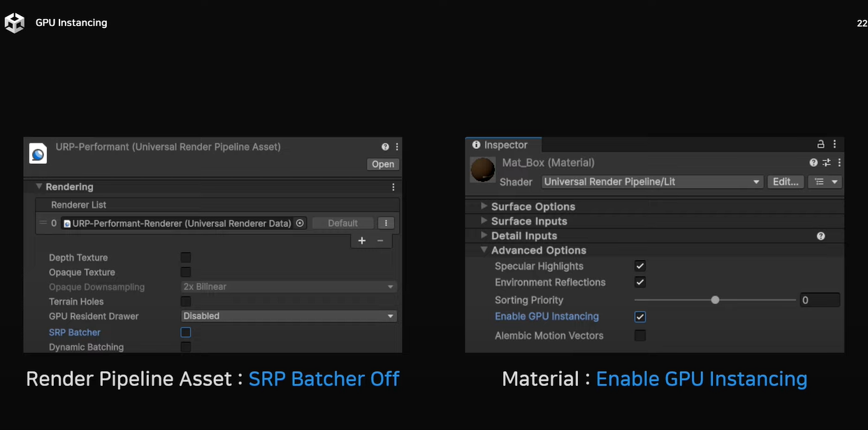Open the Opaque Downsampling dropdown

(289, 287)
